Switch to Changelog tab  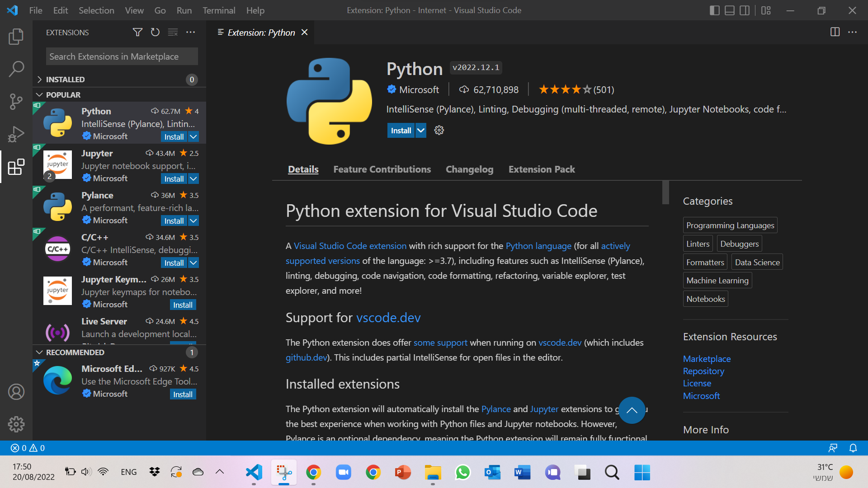click(469, 169)
